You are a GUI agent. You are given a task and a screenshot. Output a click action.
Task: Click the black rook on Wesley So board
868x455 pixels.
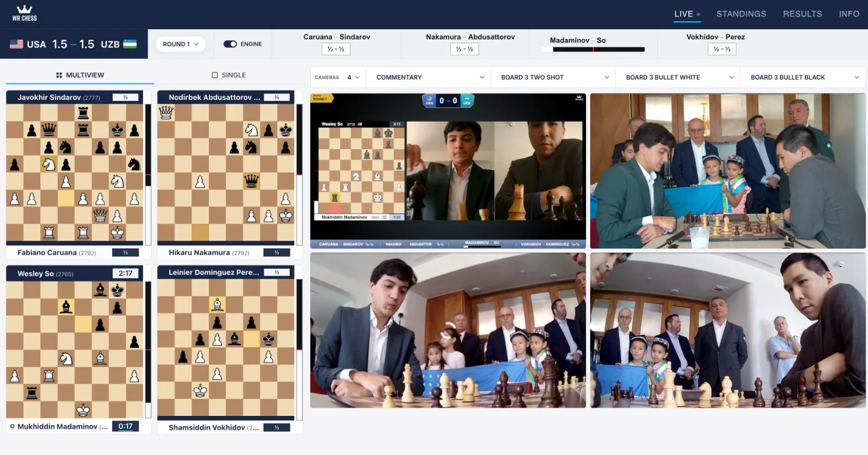click(32, 393)
